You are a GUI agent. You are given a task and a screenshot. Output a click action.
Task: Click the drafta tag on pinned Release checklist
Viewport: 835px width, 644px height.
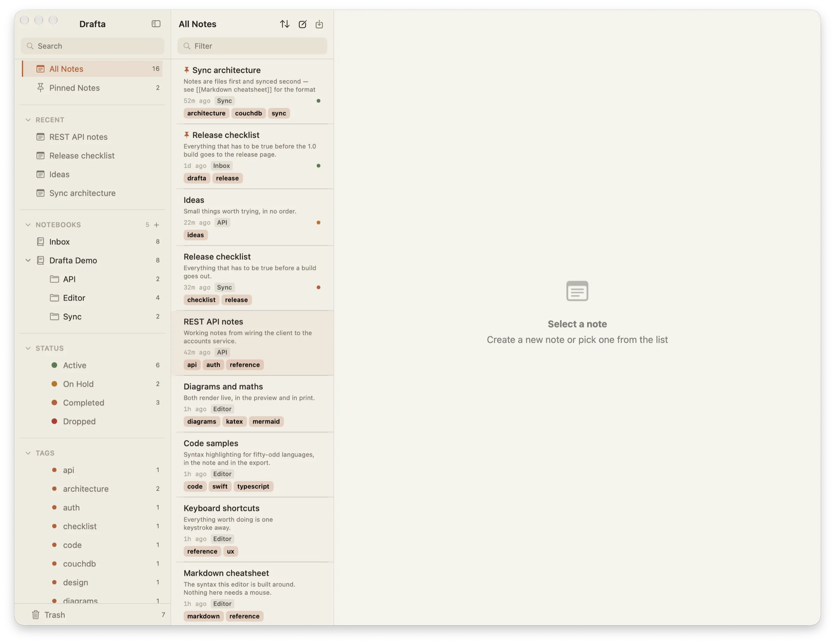[197, 178]
